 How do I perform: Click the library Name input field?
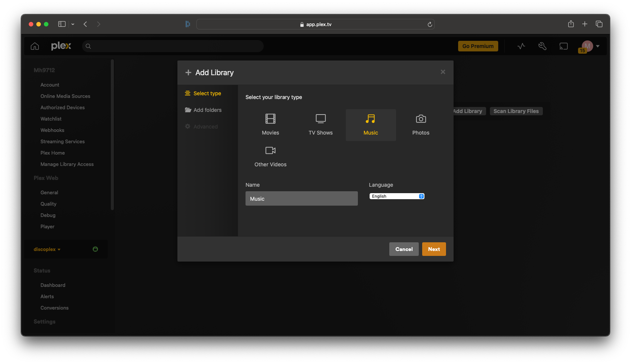[x=302, y=198]
